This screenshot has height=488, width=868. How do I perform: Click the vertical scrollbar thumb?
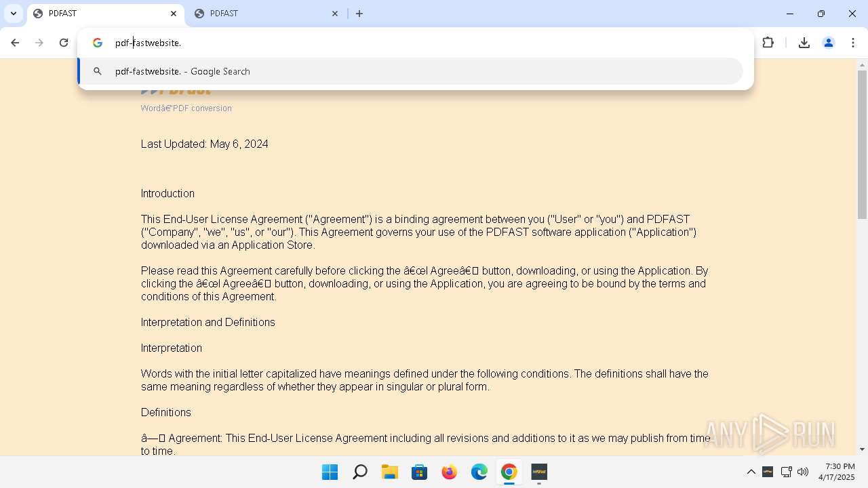click(862, 144)
